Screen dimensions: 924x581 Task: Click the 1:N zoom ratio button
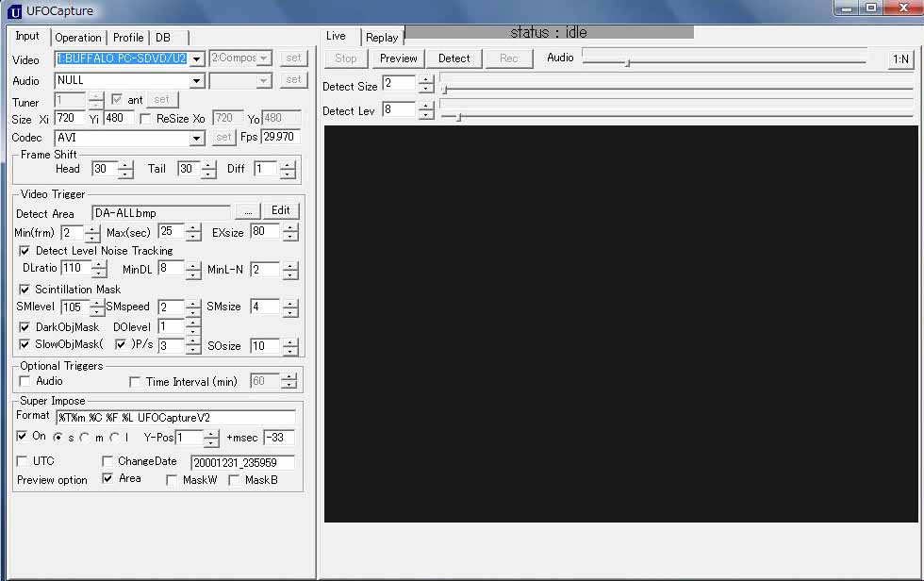pos(900,58)
